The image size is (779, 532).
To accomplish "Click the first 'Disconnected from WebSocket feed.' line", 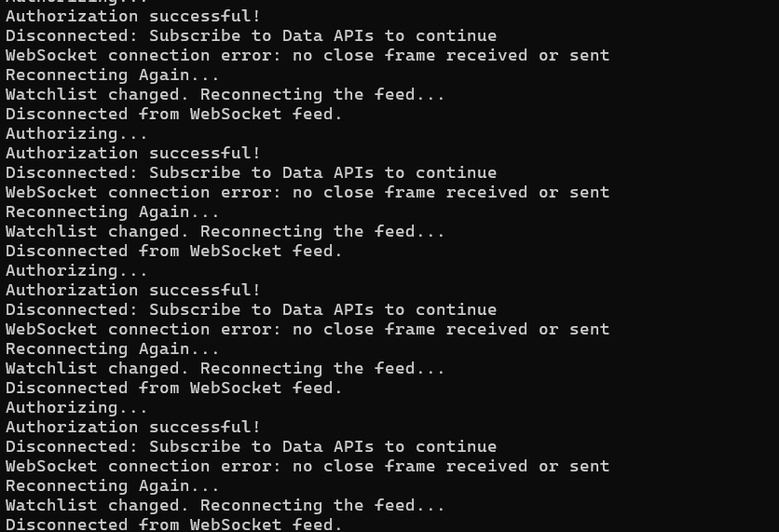I will coord(174,114).
